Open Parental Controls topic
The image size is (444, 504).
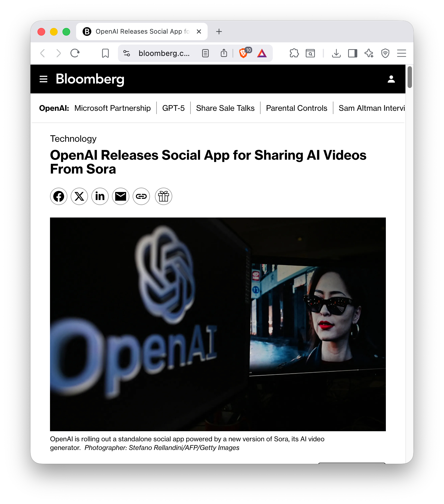coord(296,108)
